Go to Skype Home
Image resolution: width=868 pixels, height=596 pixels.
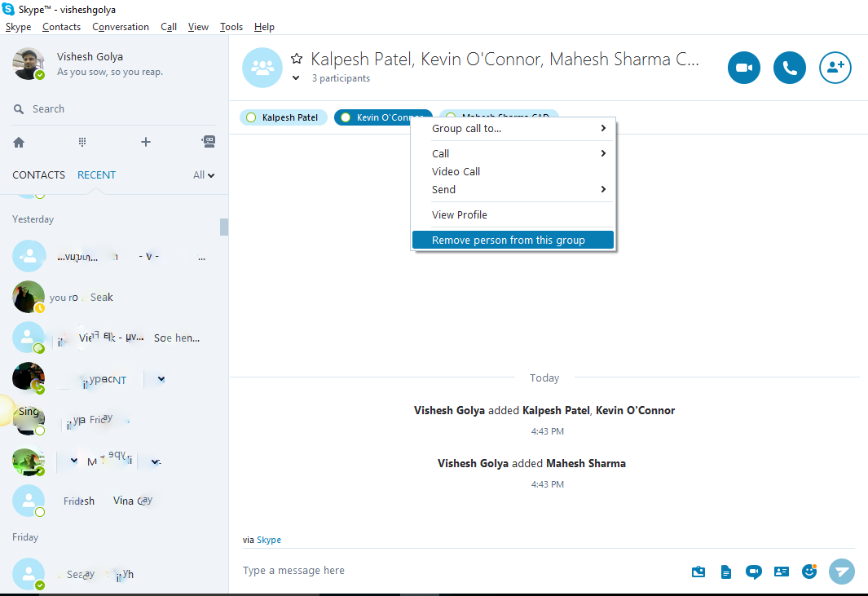pos(19,143)
